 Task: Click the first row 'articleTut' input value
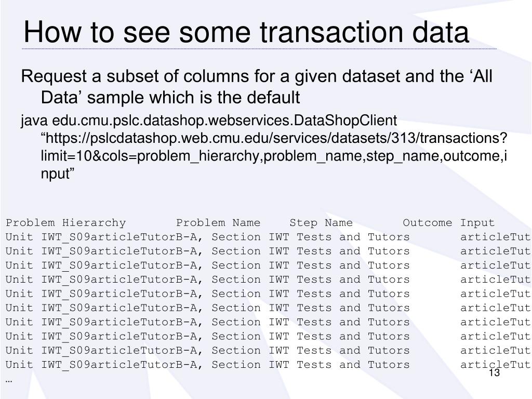[495, 237]
